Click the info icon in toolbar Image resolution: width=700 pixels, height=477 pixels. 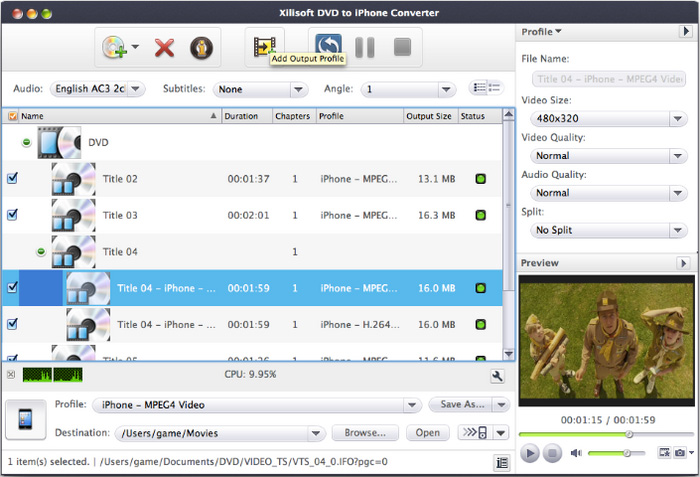click(203, 47)
